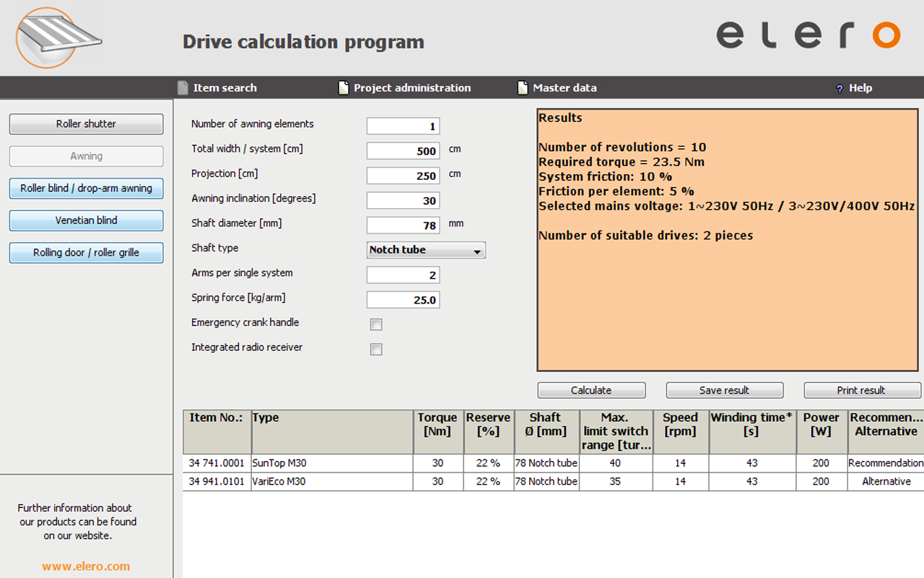Open Project administration menu
Screen dimensions: 924x578
tap(412, 87)
